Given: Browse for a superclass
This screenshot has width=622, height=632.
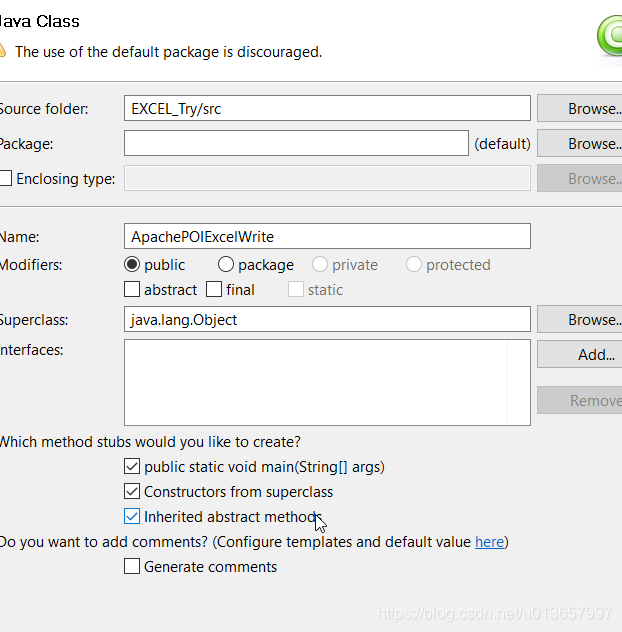Looking at the screenshot, I should point(580,320).
